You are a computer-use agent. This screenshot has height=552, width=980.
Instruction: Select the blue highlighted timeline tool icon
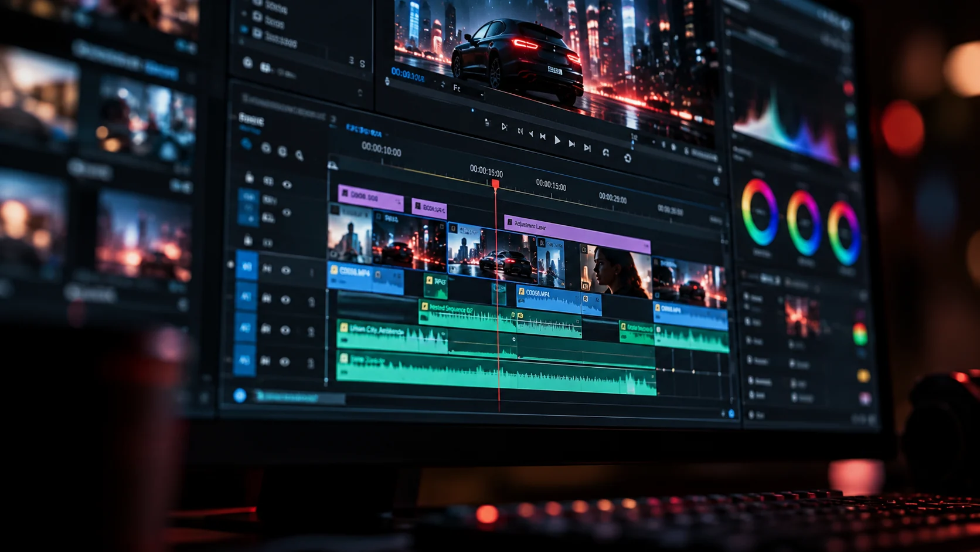[x=246, y=144]
